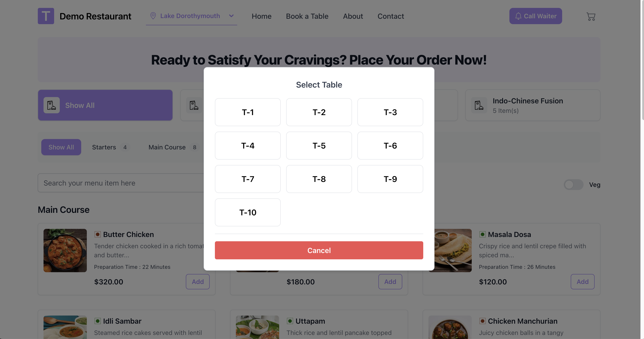Add Masala Dosa to the order

pyautogui.click(x=582, y=282)
